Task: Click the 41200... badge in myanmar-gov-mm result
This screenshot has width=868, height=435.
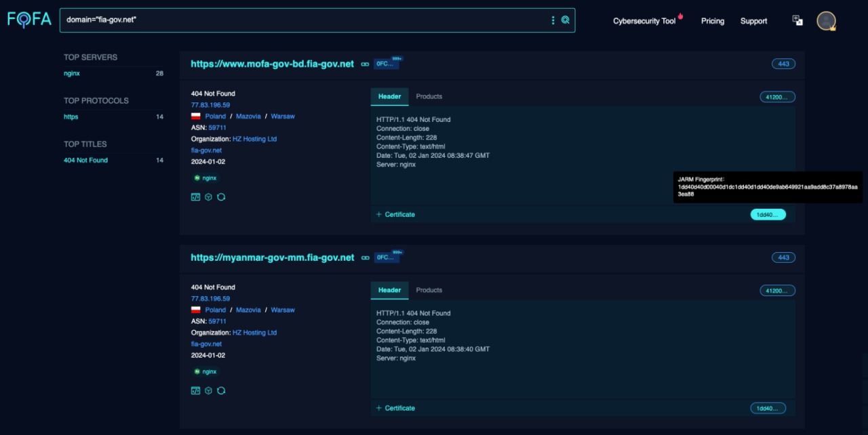Action: click(x=777, y=291)
